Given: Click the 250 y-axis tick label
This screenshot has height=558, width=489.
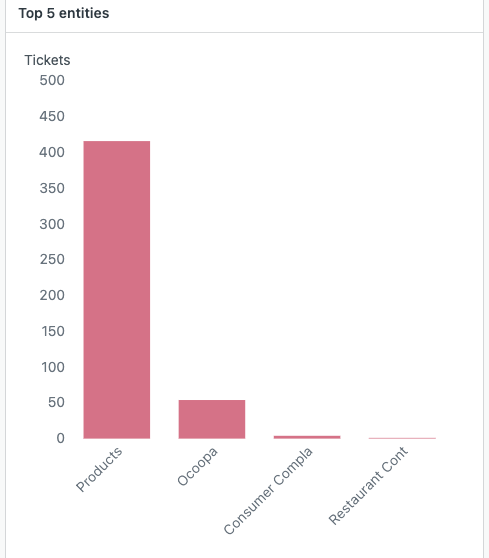Looking at the screenshot, I should (x=52, y=259).
